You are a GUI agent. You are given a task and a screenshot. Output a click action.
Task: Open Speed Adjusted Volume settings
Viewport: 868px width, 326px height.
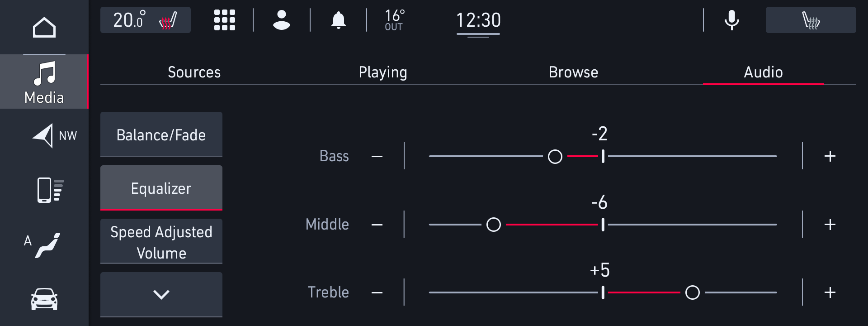[x=161, y=241]
